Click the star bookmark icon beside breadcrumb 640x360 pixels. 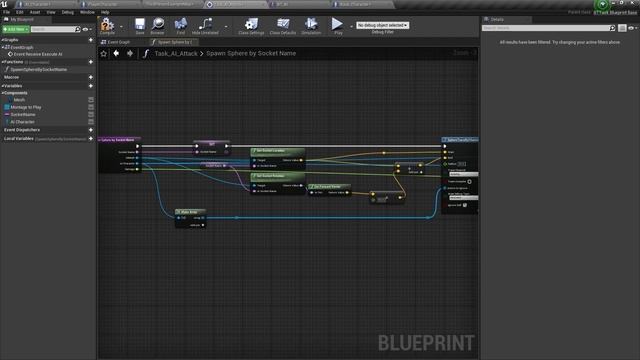(x=104, y=53)
